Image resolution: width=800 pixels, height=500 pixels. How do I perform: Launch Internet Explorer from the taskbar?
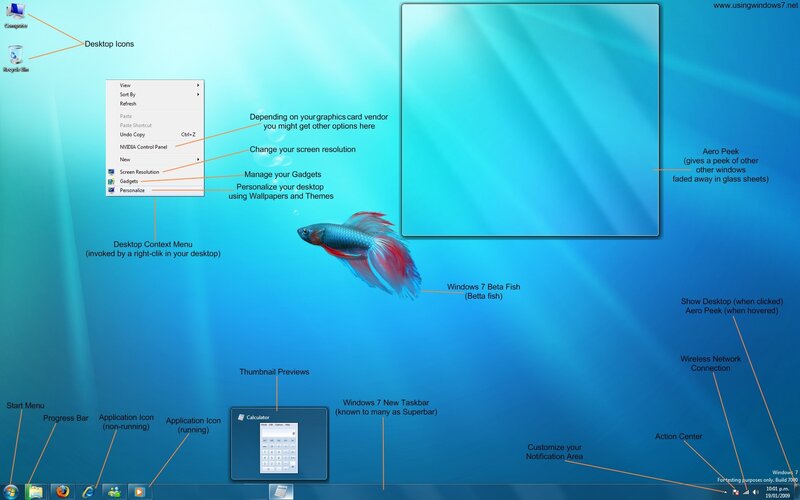click(88, 492)
